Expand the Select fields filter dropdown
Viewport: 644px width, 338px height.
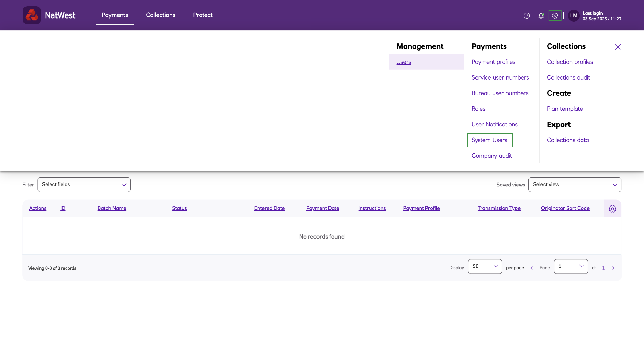84,185
